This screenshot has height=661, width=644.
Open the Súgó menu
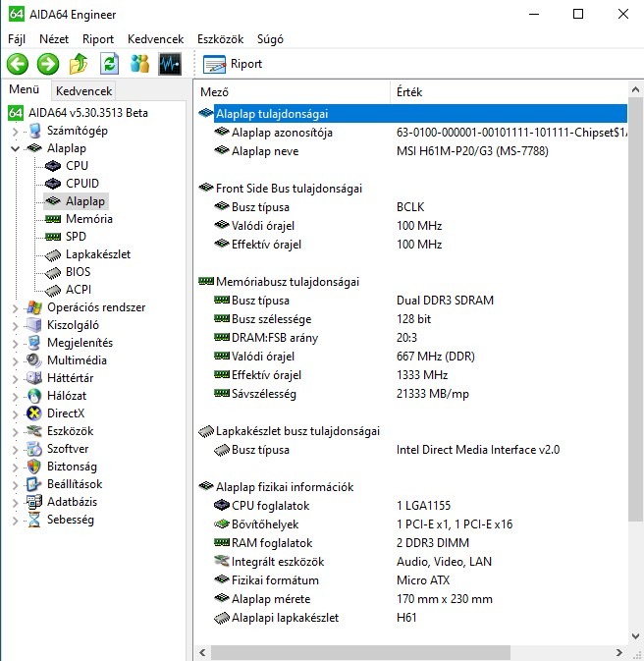point(270,39)
